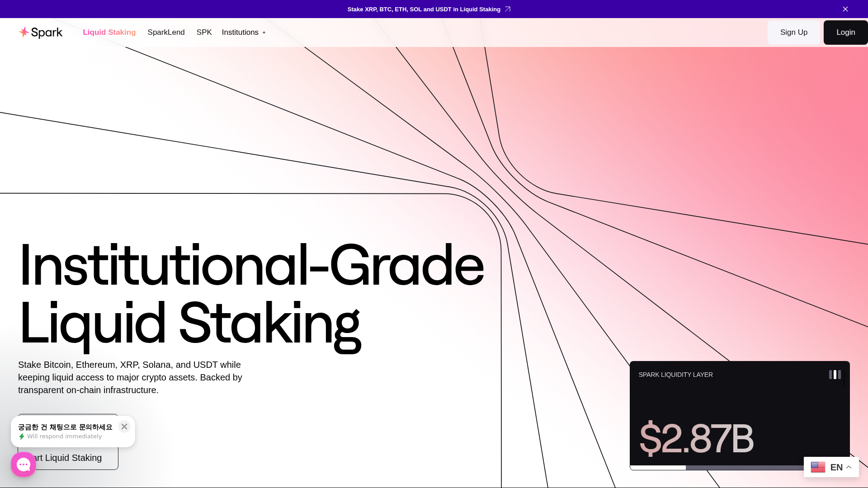Viewport: 868px width, 488px height.
Task: Click the US flag icon
Action: (x=818, y=467)
